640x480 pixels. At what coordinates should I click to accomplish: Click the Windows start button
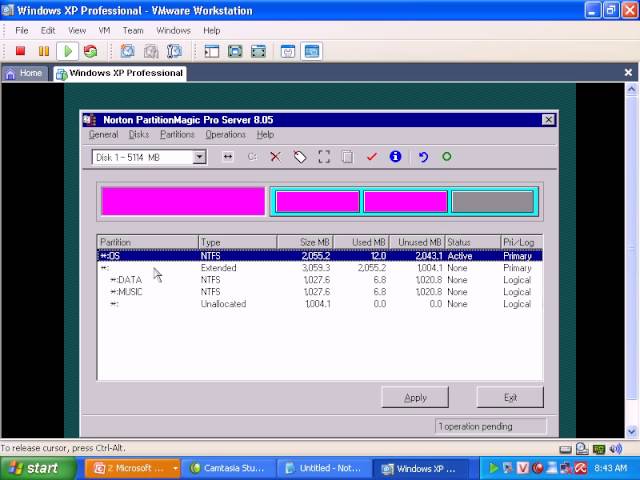[38, 468]
